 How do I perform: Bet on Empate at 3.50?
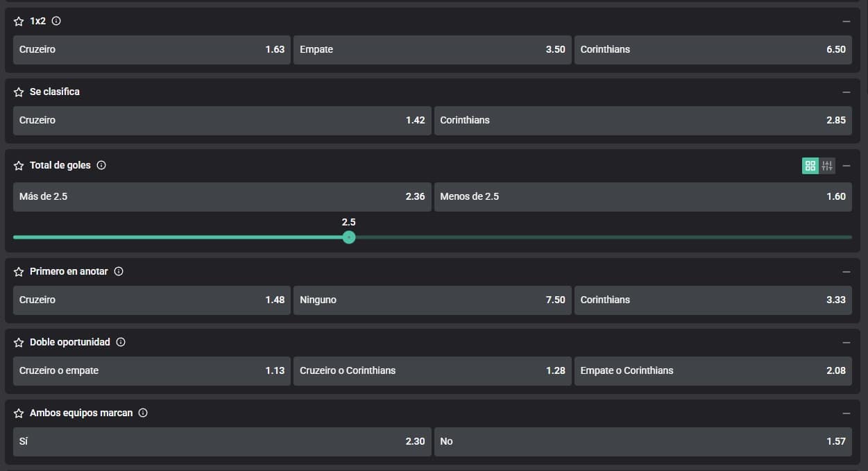point(432,50)
